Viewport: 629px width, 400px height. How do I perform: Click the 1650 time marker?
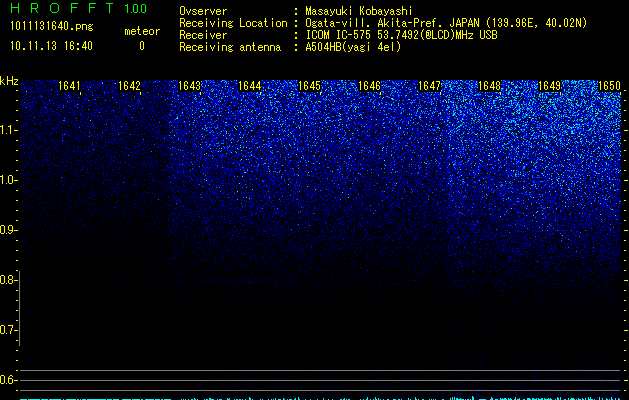click(609, 86)
